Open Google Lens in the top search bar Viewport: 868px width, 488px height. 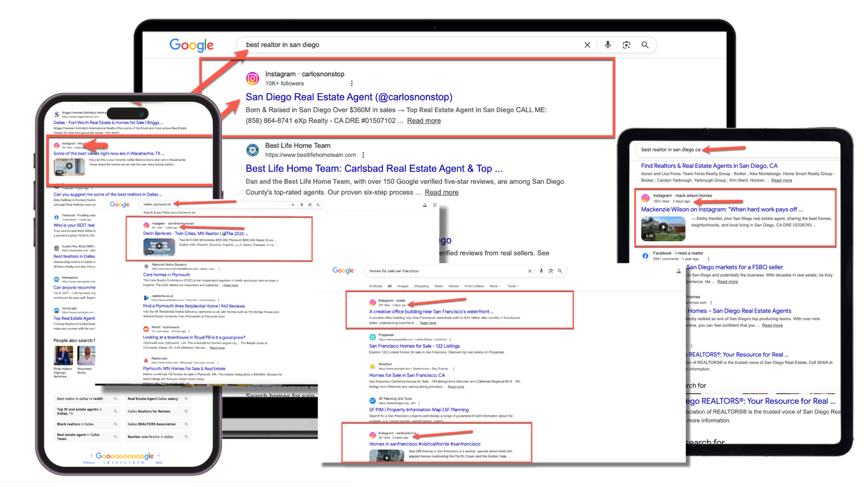[626, 45]
